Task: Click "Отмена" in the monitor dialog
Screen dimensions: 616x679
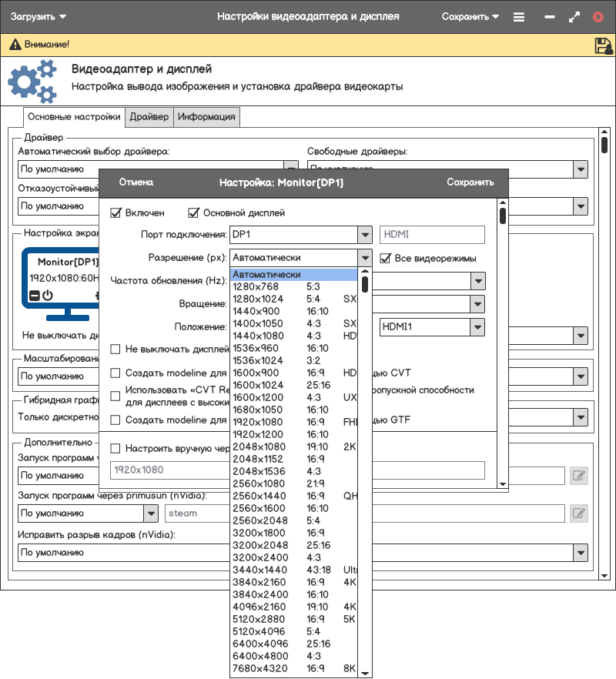Action: [x=136, y=182]
